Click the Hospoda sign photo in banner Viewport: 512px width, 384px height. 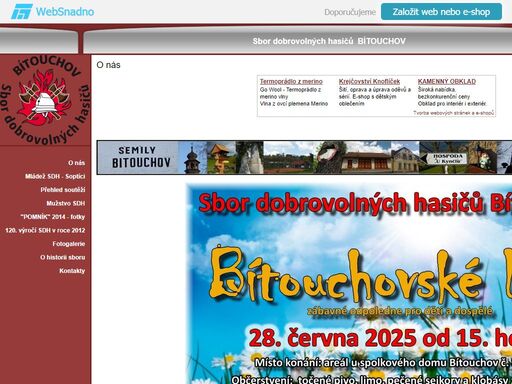443,157
